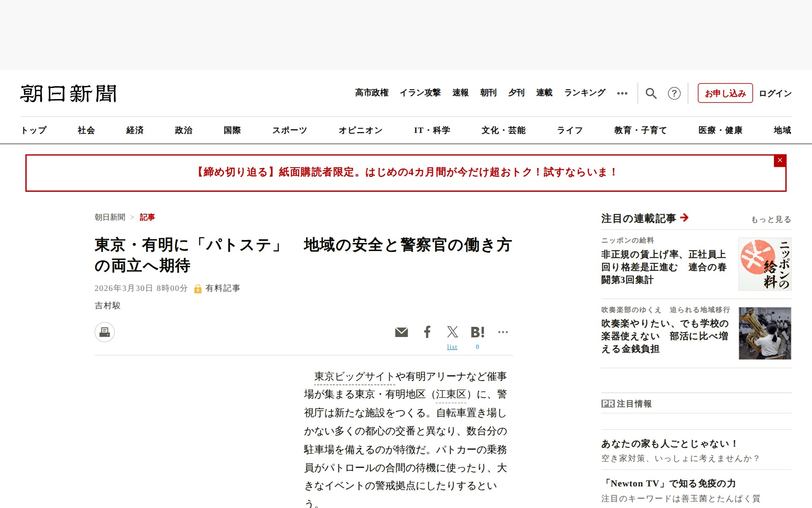Open the スポーツ section tab

click(x=289, y=130)
